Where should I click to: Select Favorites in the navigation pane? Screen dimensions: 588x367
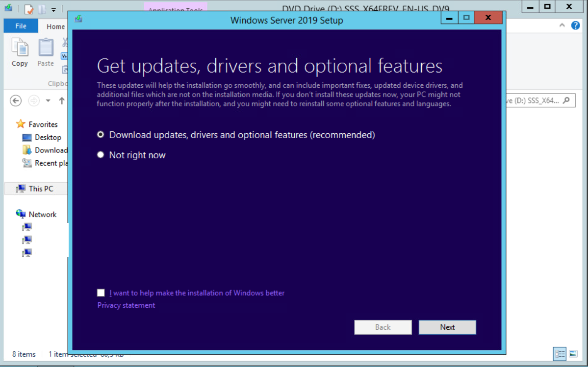tap(43, 124)
